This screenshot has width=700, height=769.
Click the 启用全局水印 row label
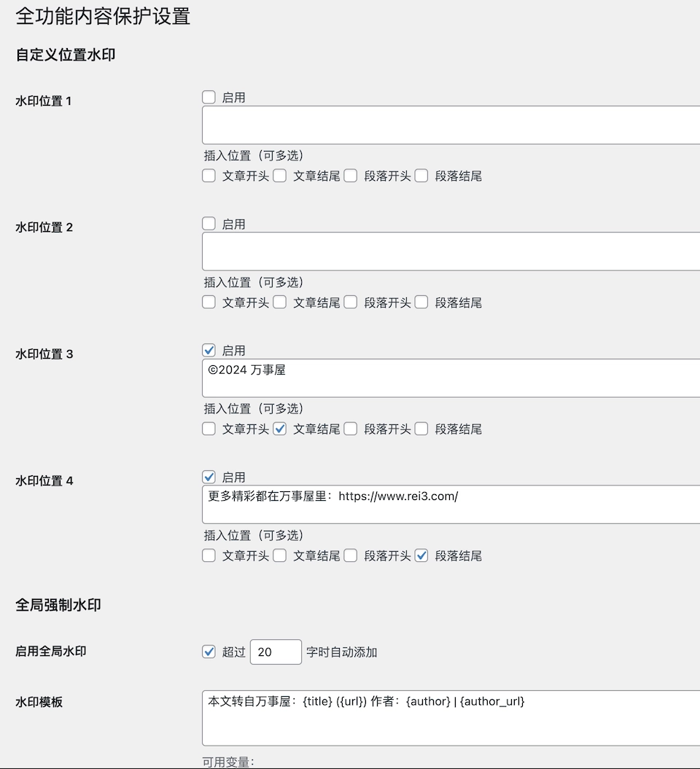coord(50,652)
